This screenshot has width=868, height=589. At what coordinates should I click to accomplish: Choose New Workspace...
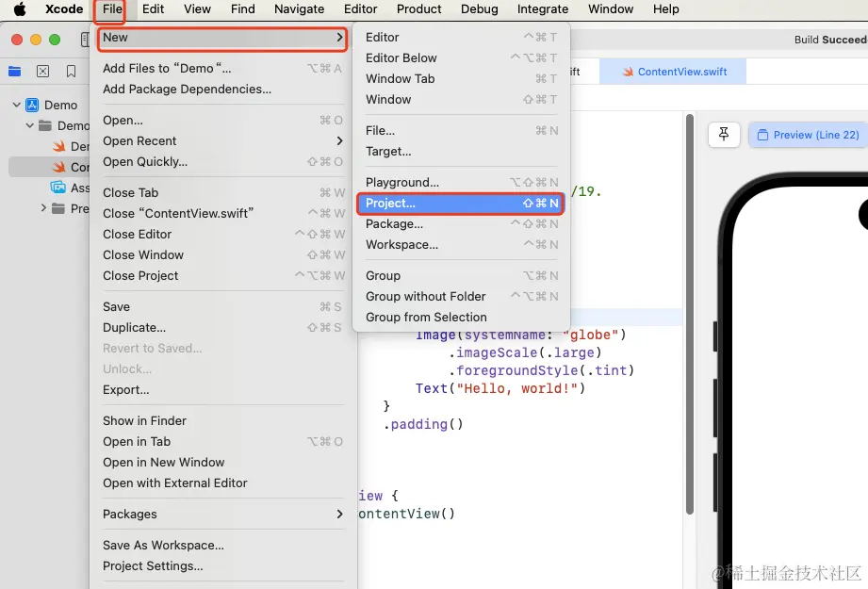(x=461, y=245)
